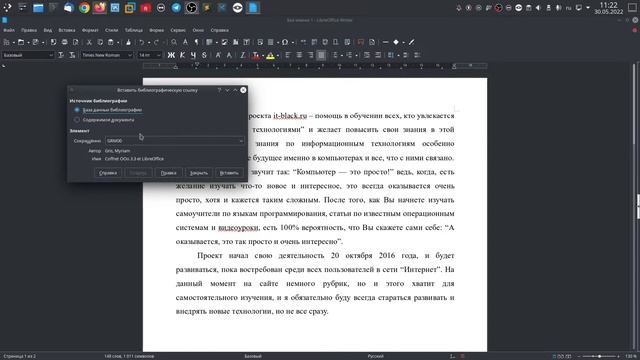This screenshot has height=360, width=640.
Task: Adjust the zoom slider in status bar
Action: point(599,356)
